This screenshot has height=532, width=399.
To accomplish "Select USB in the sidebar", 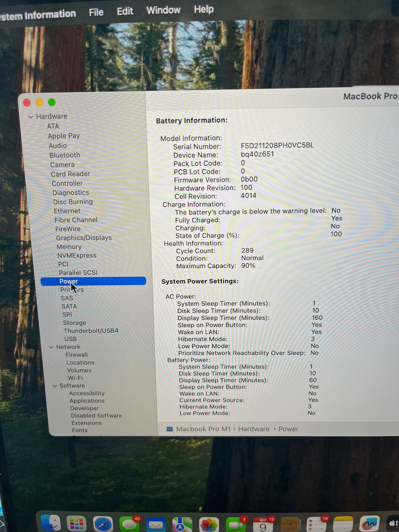I will (70, 339).
